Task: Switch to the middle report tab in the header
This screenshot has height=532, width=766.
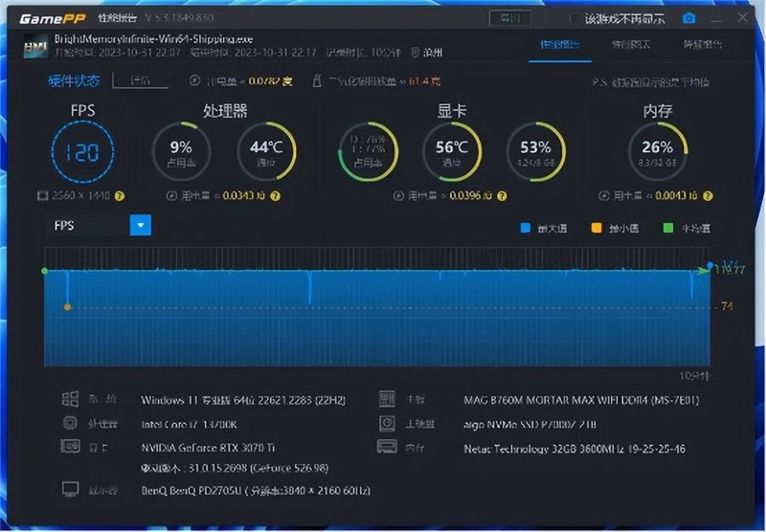Action: pyautogui.click(x=631, y=44)
